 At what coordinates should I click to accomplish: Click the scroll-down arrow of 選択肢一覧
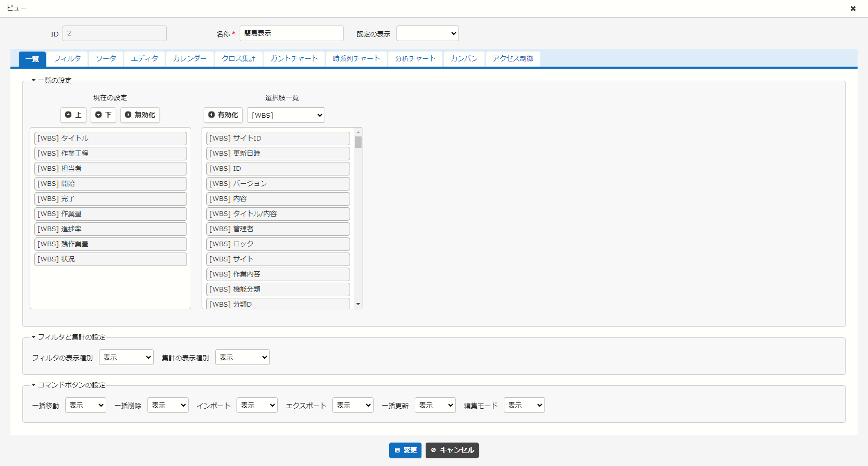358,304
